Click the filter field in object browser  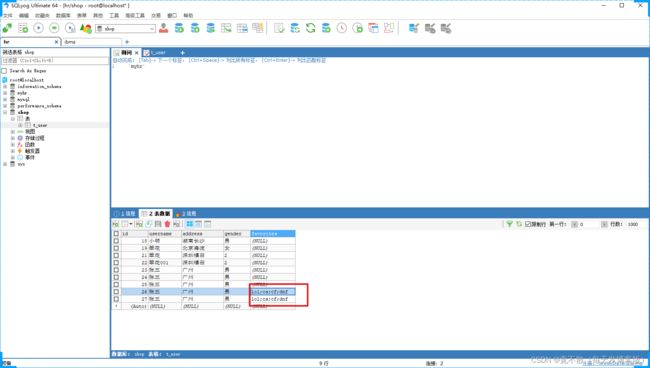(55, 61)
